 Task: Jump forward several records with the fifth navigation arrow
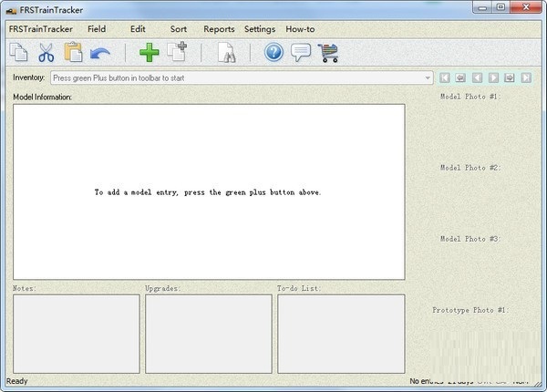(510, 77)
